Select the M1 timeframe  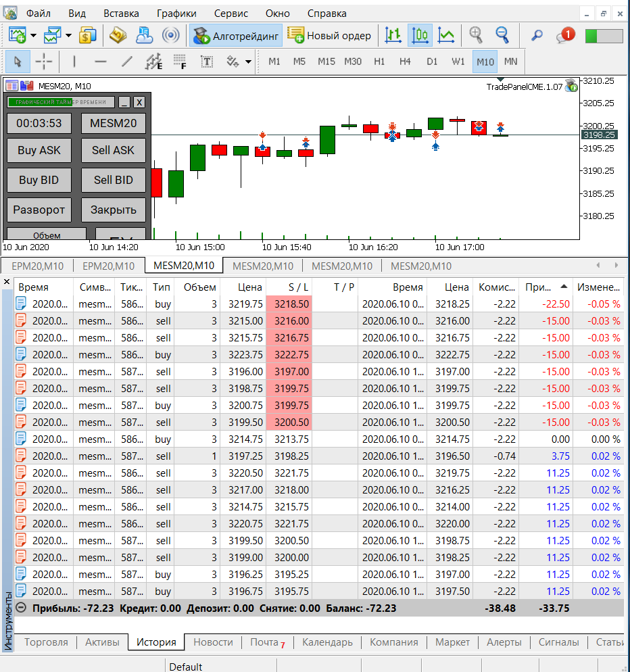click(274, 62)
